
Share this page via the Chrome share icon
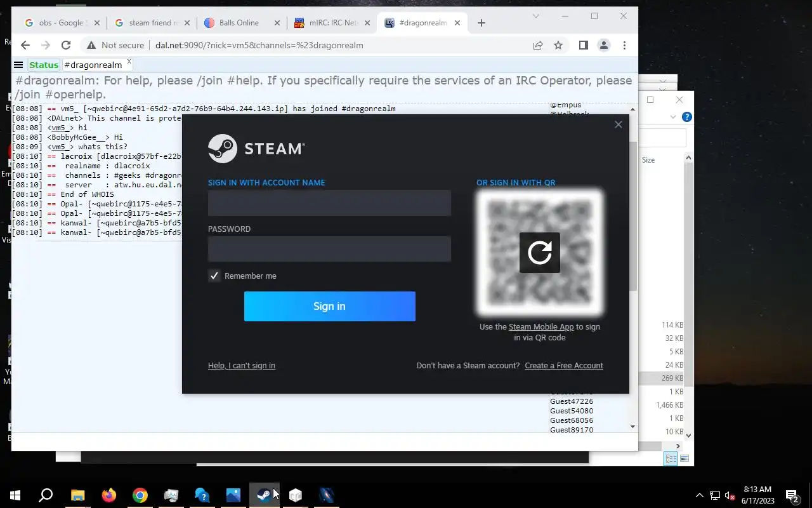(538, 45)
